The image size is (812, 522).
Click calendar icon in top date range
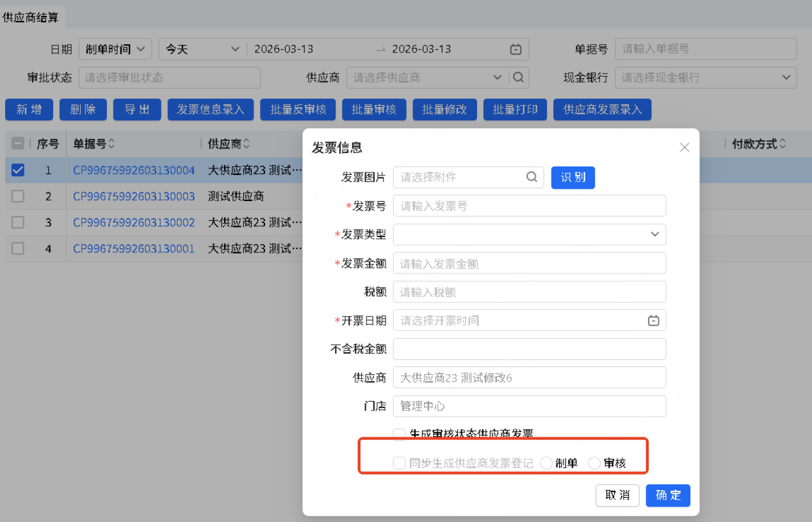click(516, 49)
